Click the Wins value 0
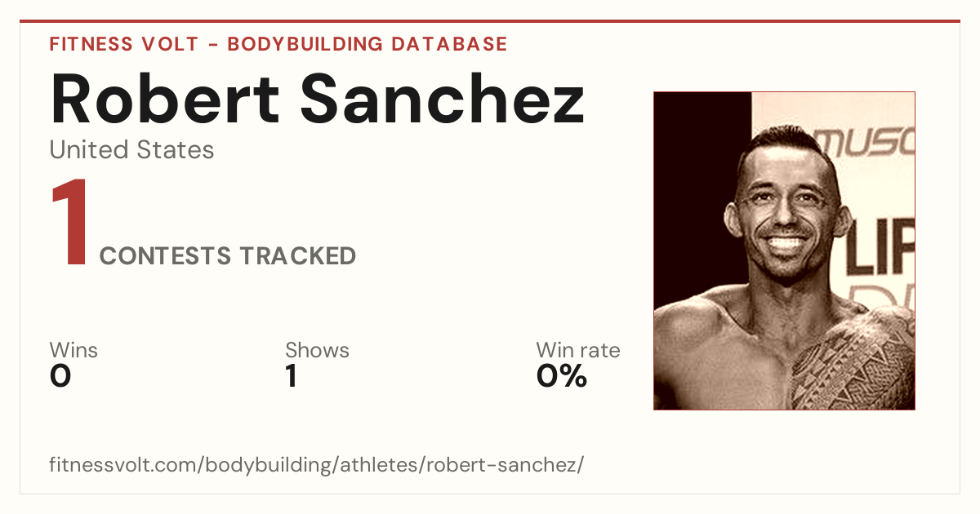Screen dimensions: 980x514 tap(60, 376)
